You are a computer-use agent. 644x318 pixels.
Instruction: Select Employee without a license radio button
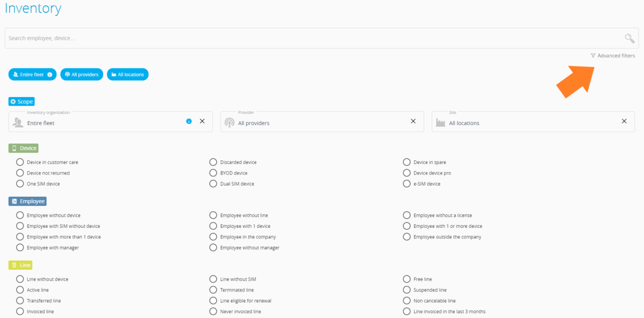coord(407,215)
